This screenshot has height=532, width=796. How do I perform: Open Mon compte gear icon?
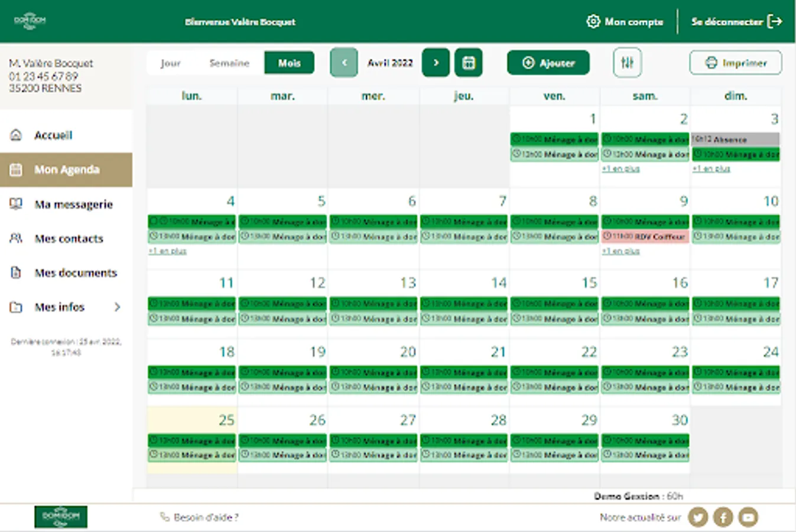click(593, 21)
